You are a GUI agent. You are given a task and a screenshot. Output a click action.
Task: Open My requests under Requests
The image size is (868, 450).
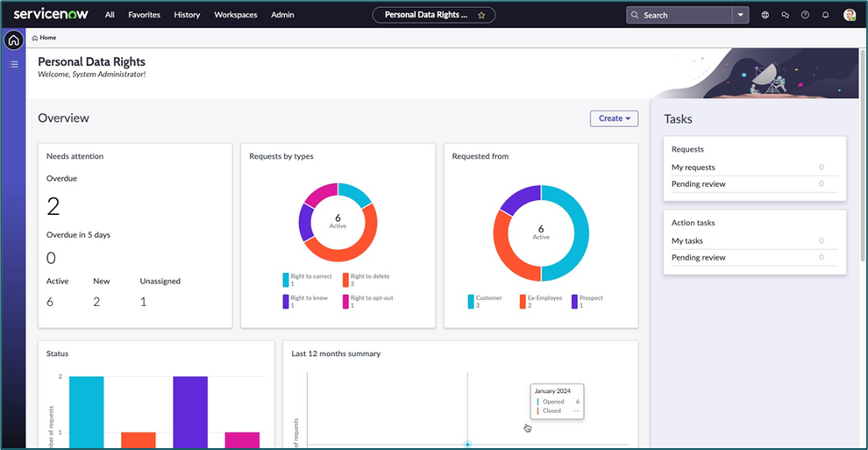click(x=755, y=168)
